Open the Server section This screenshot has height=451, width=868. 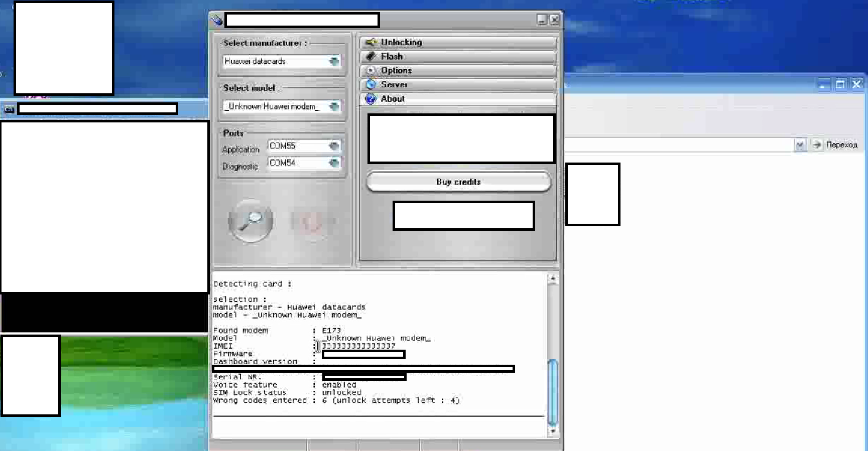(458, 84)
